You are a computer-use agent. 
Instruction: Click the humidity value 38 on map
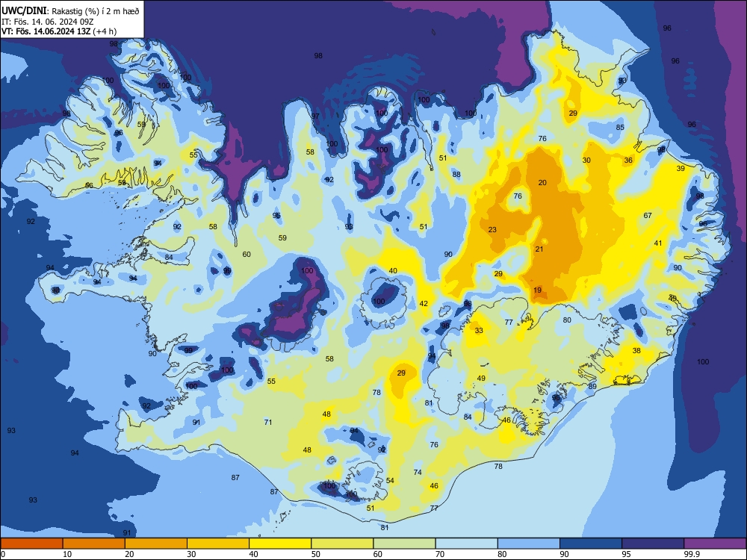point(636,350)
